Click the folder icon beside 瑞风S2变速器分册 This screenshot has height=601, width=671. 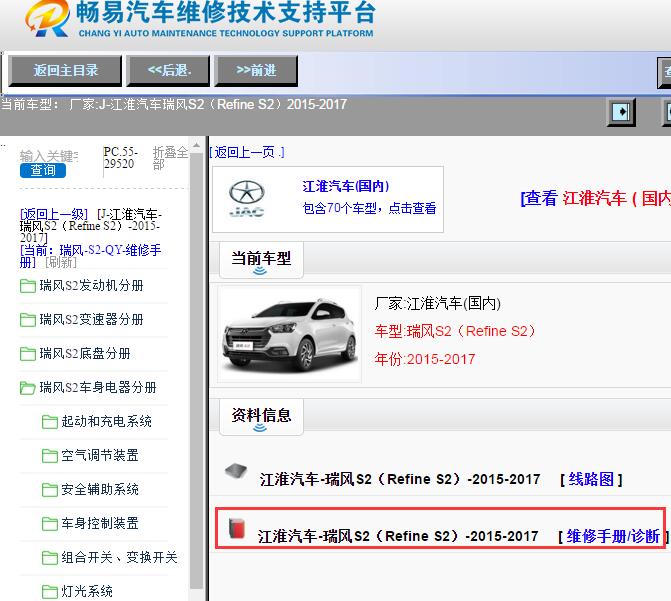(x=28, y=320)
